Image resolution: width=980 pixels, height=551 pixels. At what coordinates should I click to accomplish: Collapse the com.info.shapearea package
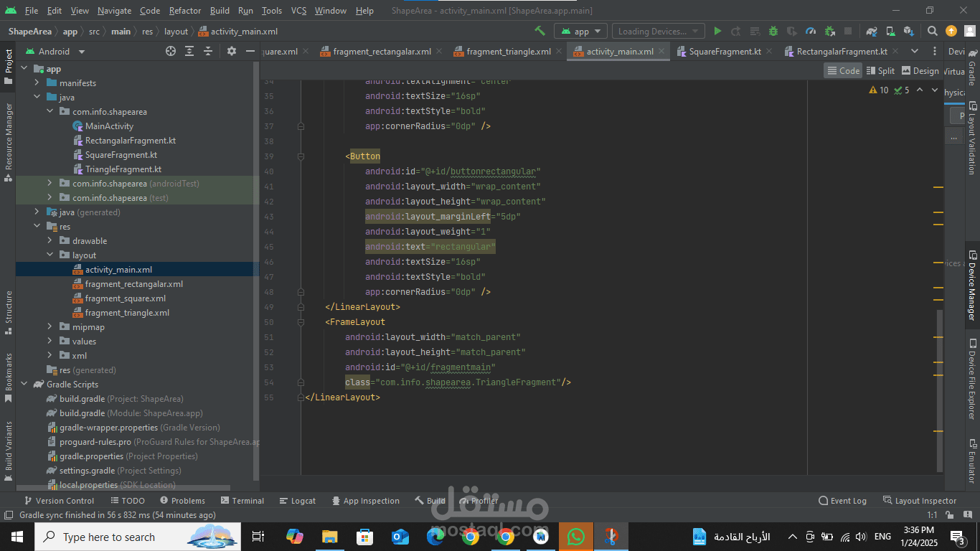tap(50, 112)
